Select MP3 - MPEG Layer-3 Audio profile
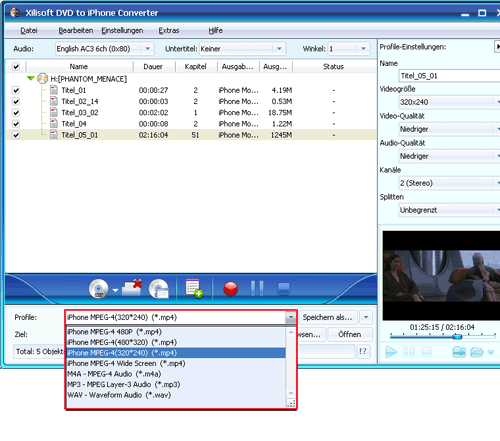The height and width of the screenshot is (441, 500). pyautogui.click(x=176, y=384)
